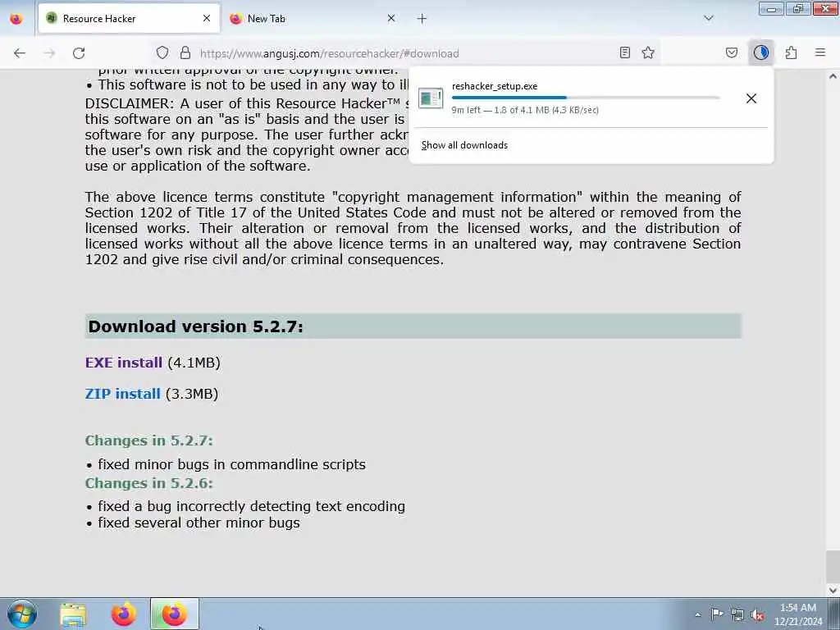840x630 pixels.
Task: Click the EXE install download link
Action: pyautogui.click(x=123, y=363)
